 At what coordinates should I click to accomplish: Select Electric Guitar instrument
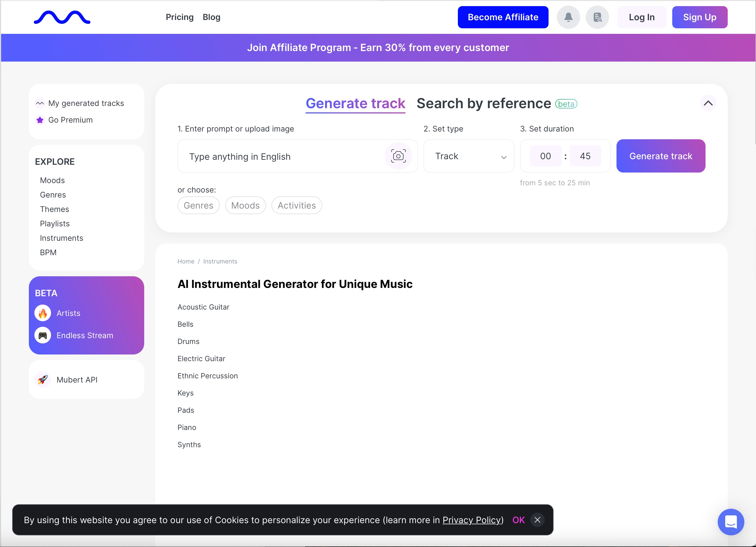pyautogui.click(x=201, y=359)
